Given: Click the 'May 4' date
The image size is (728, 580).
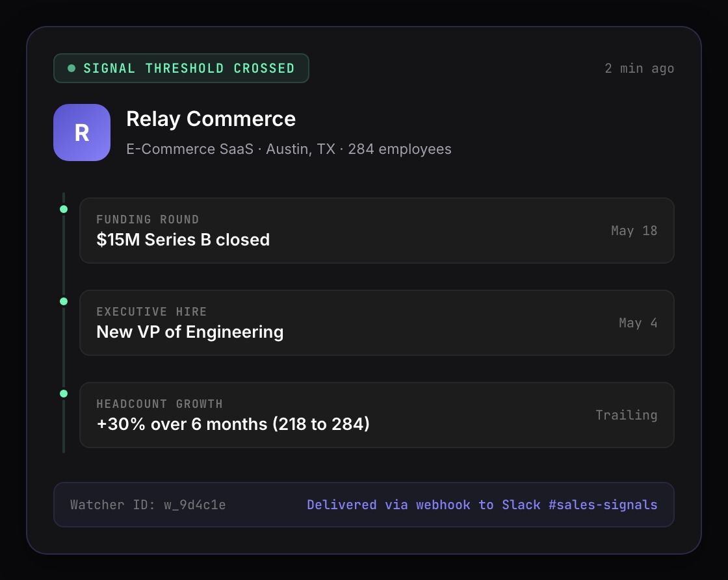Looking at the screenshot, I should pyautogui.click(x=638, y=323).
